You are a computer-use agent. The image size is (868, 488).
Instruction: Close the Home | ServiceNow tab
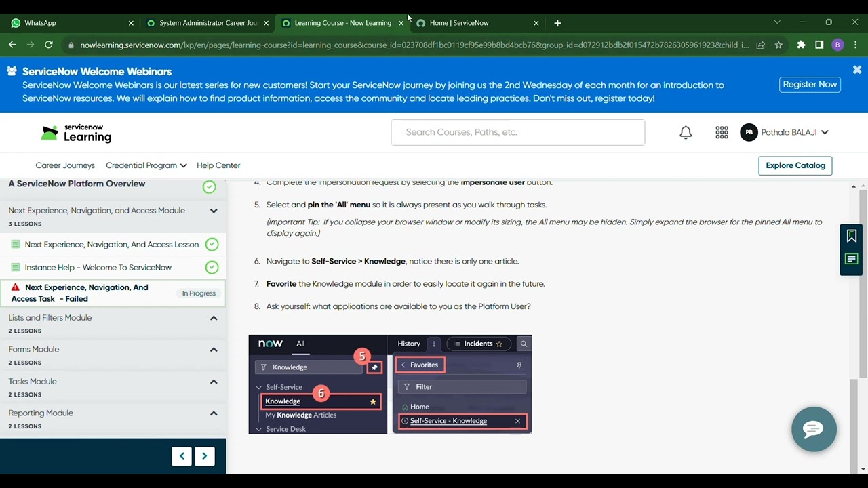[x=536, y=23]
